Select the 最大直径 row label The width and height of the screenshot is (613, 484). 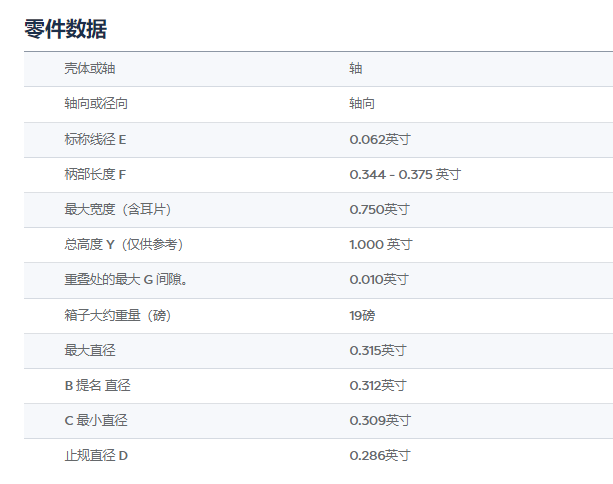click(89, 350)
